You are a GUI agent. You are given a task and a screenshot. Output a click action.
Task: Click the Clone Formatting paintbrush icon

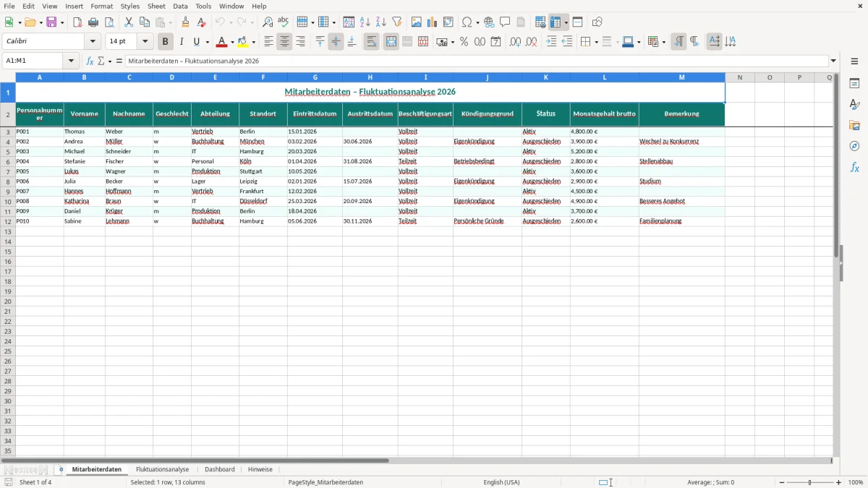click(185, 22)
